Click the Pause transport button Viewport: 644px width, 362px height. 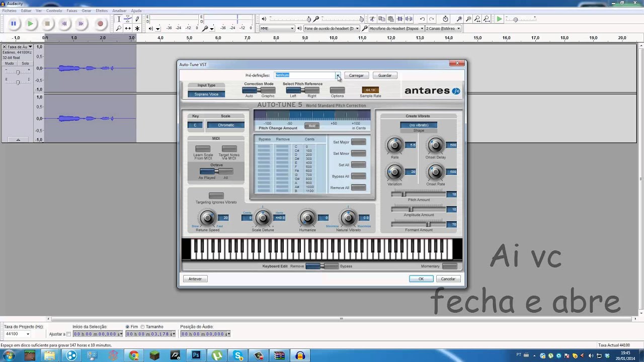14,23
